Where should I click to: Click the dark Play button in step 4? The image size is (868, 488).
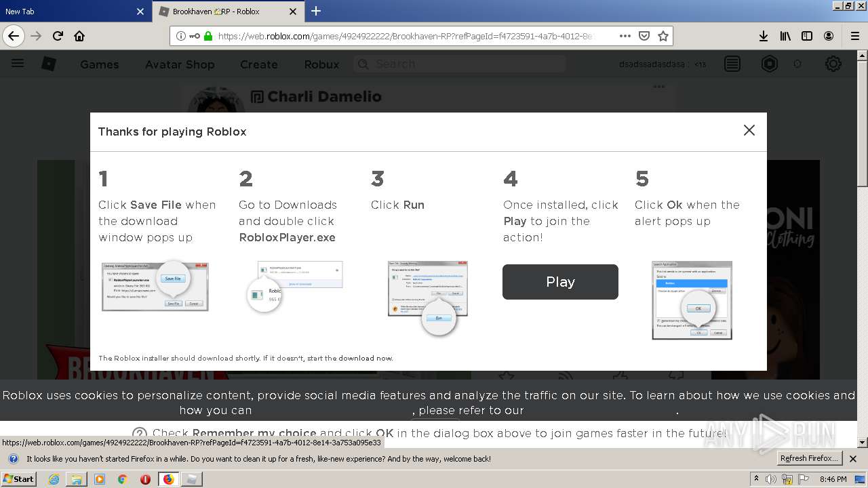(560, 282)
